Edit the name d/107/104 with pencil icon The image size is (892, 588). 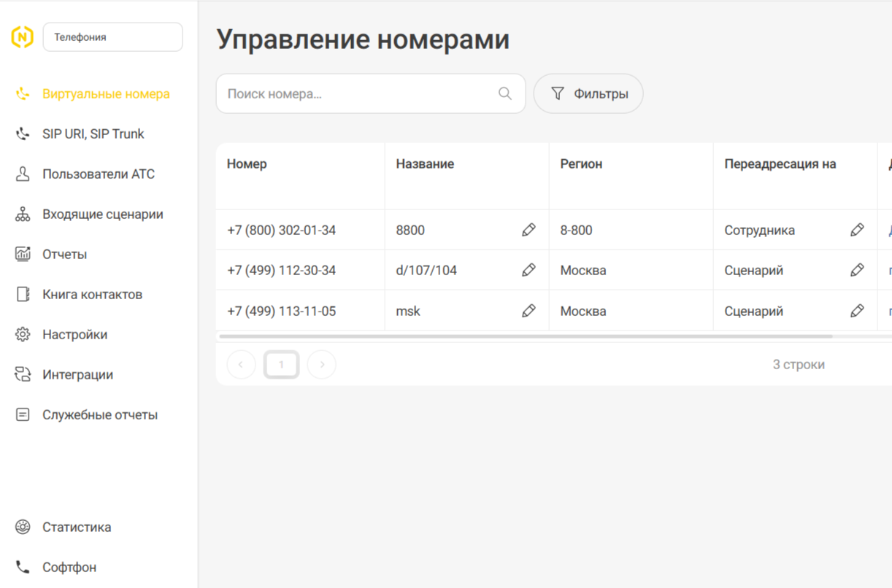[x=528, y=270]
